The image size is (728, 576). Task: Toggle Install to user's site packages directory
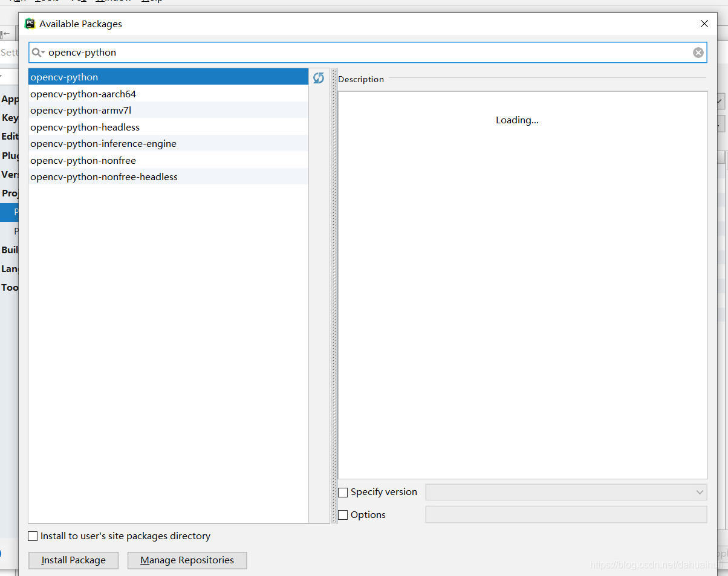coord(33,536)
